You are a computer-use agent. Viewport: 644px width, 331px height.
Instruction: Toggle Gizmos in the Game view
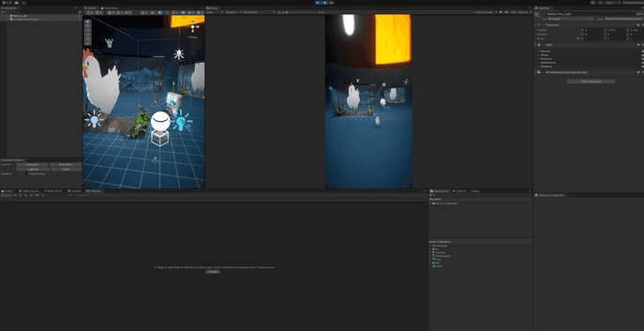click(x=523, y=12)
